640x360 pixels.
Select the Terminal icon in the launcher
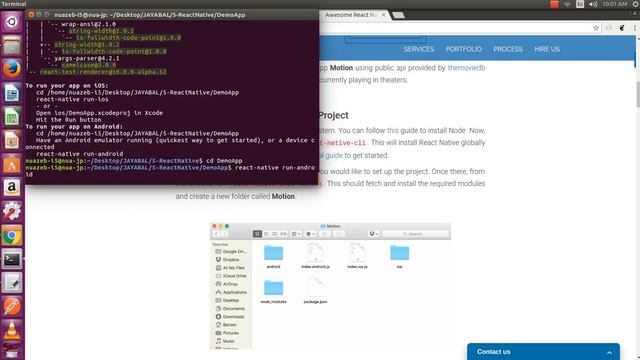coord(12,259)
